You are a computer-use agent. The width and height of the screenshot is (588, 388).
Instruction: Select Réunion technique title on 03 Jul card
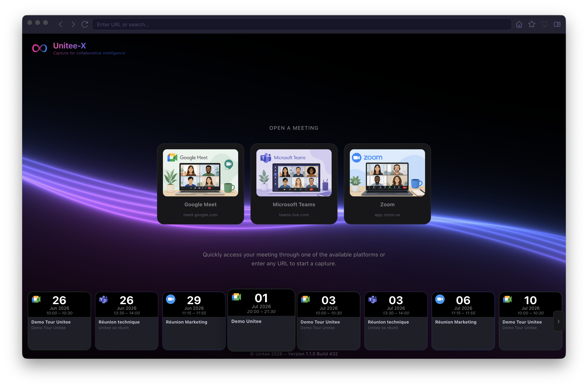(x=388, y=322)
